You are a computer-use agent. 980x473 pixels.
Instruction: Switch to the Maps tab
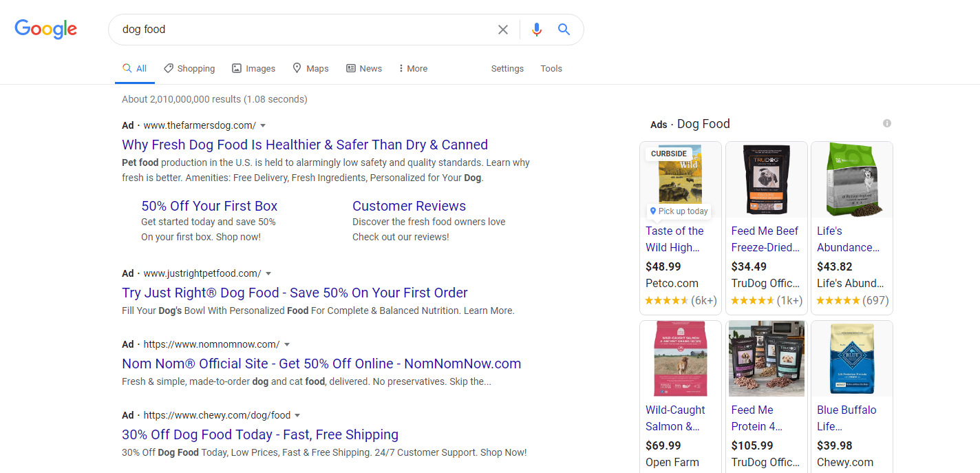310,68
